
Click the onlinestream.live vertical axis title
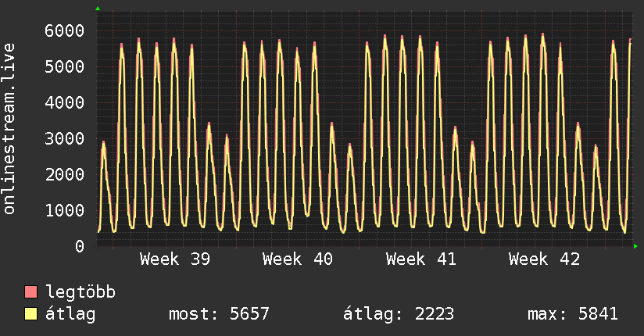(x=9, y=129)
